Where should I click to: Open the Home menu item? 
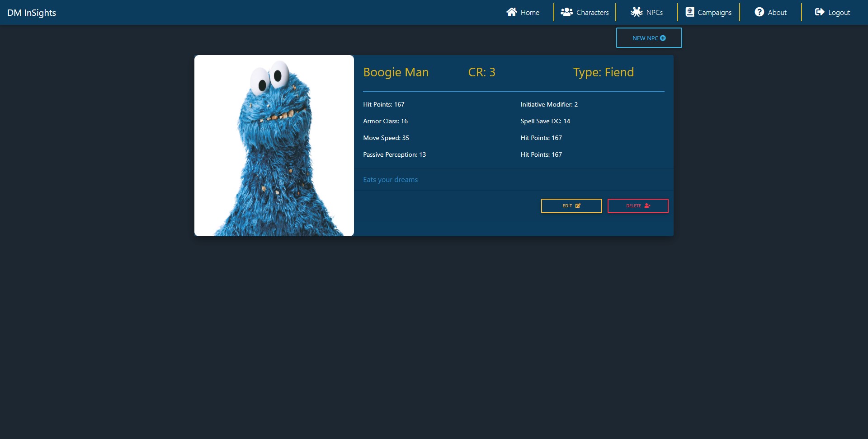pos(523,12)
